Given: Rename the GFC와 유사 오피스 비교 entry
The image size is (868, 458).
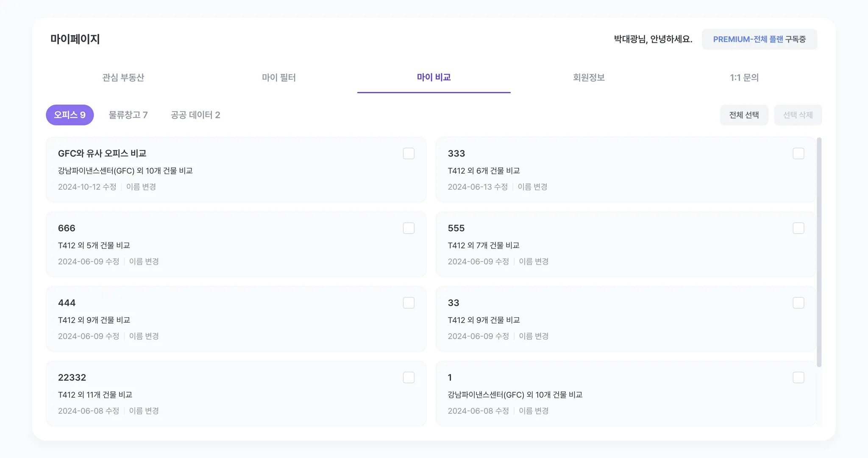Looking at the screenshot, I should (x=141, y=187).
